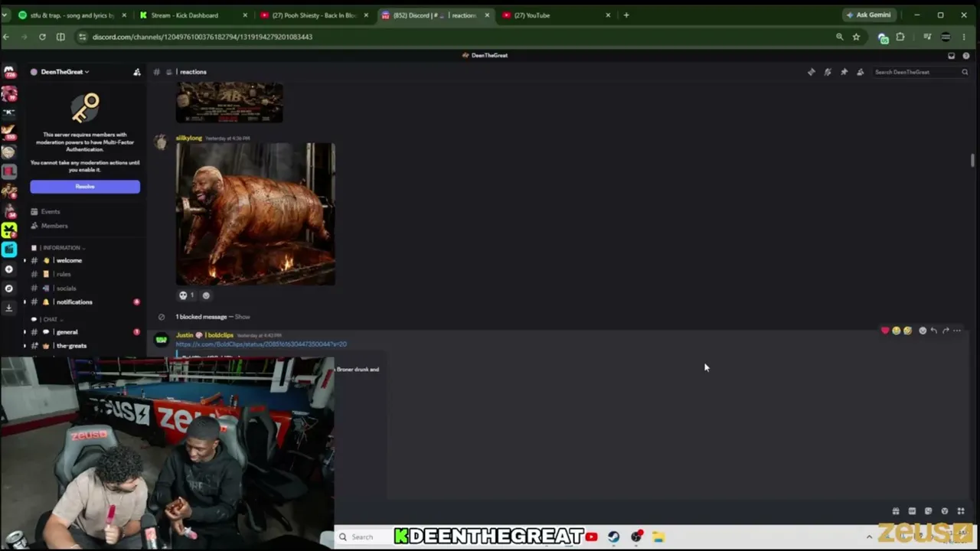
Task: Open the GIF picker icon
Action: 912,511
